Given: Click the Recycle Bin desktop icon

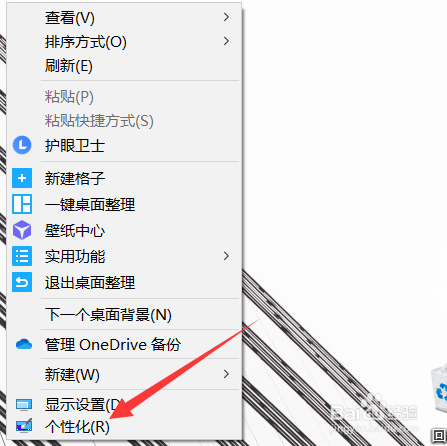Looking at the screenshot, I should point(439,387).
